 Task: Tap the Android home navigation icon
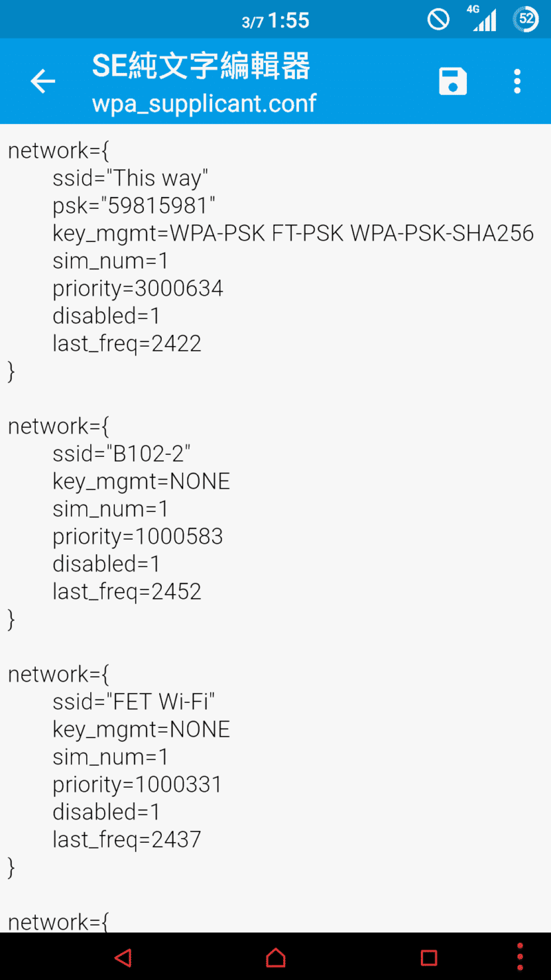coord(275,957)
